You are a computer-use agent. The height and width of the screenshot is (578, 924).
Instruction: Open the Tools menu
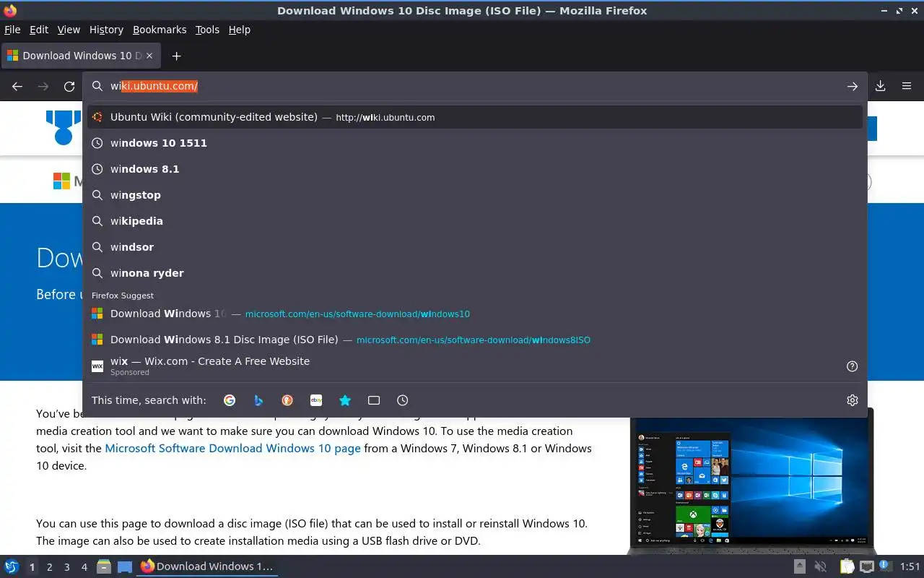coord(207,30)
